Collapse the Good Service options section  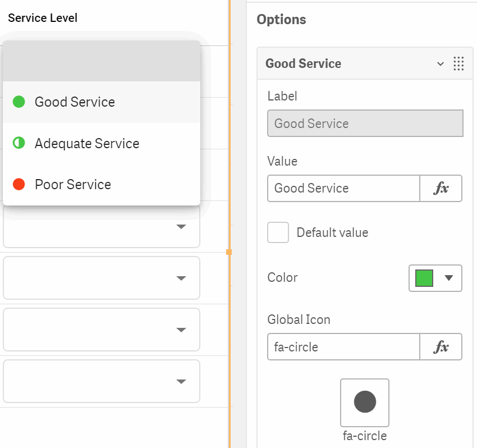point(440,63)
